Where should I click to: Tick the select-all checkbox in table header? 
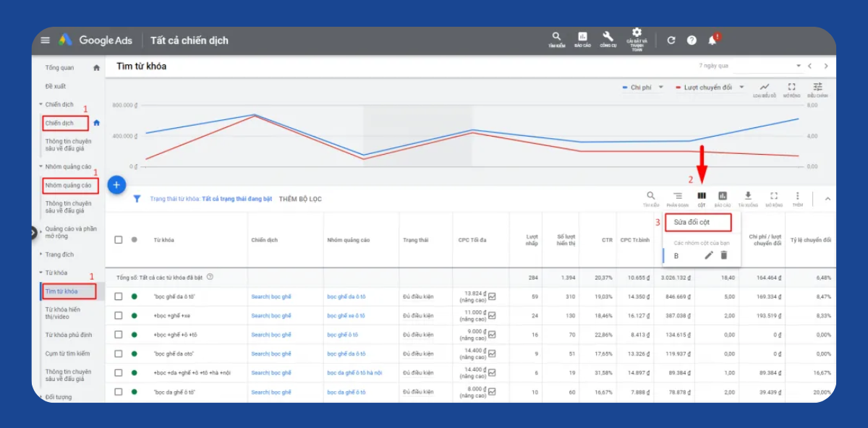click(119, 240)
